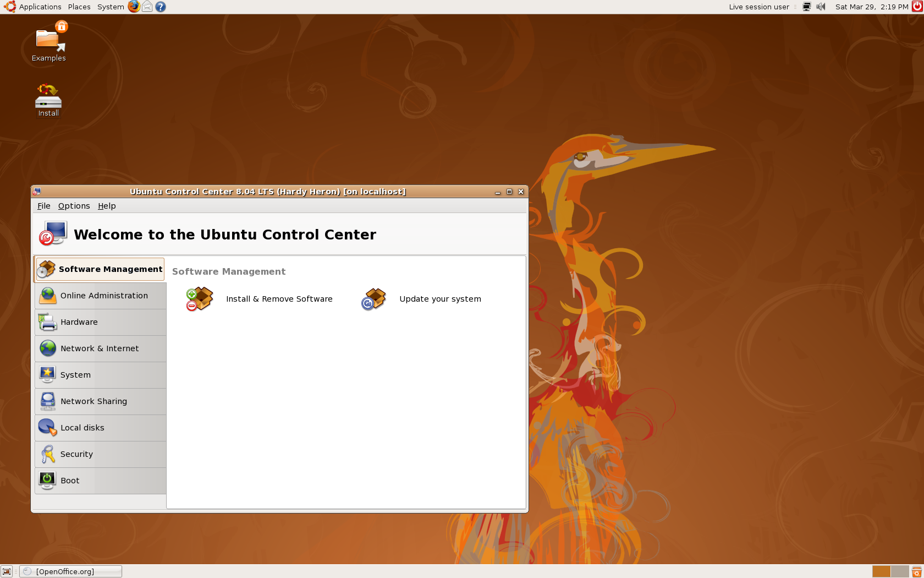This screenshot has width=924, height=578.
Task: Open the System menu in top panel
Action: (x=111, y=7)
